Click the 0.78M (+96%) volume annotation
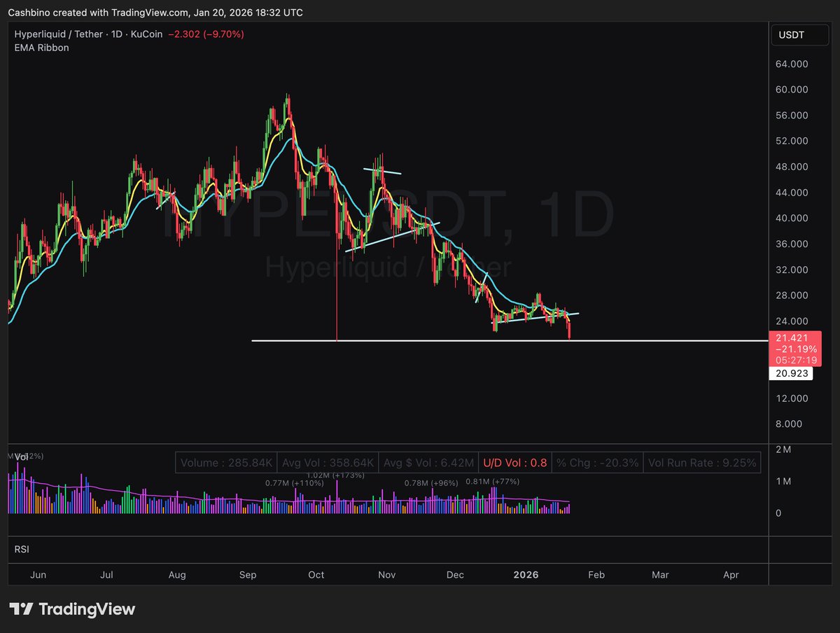The image size is (840, 633). click(x=431, y=483)
